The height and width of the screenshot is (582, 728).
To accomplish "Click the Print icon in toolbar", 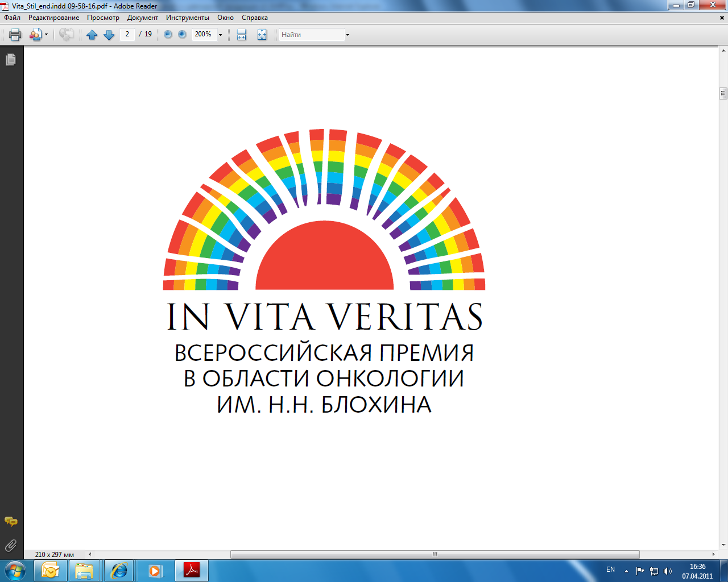I will (15, 35).
